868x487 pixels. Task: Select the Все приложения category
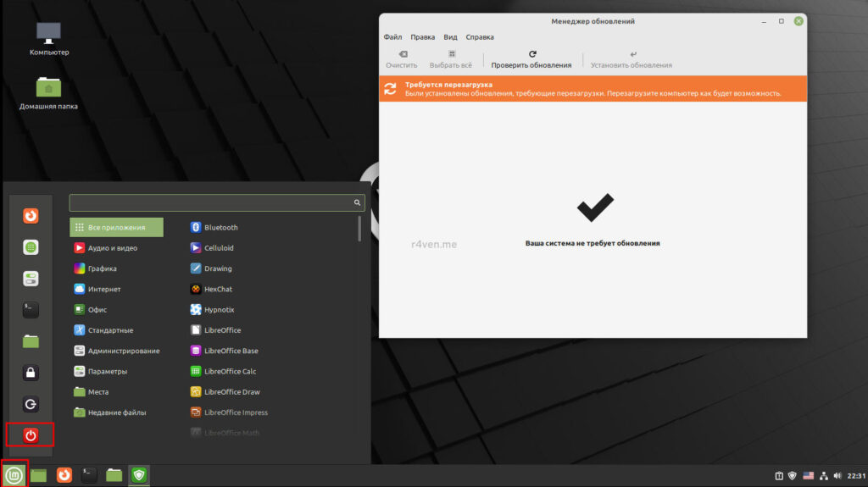[x=116, y=227]
